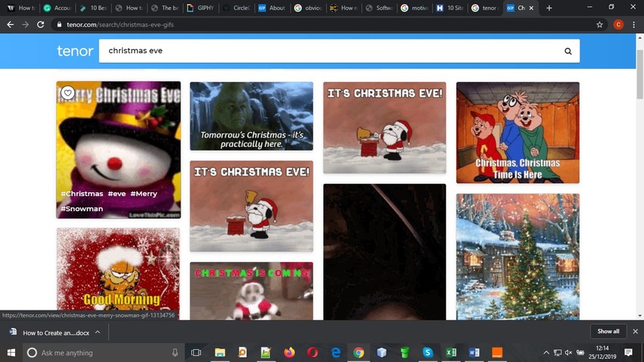This screenshot has width=644, height=362.
Task: Expand options for the downloaded docx file
Action: 97,332
